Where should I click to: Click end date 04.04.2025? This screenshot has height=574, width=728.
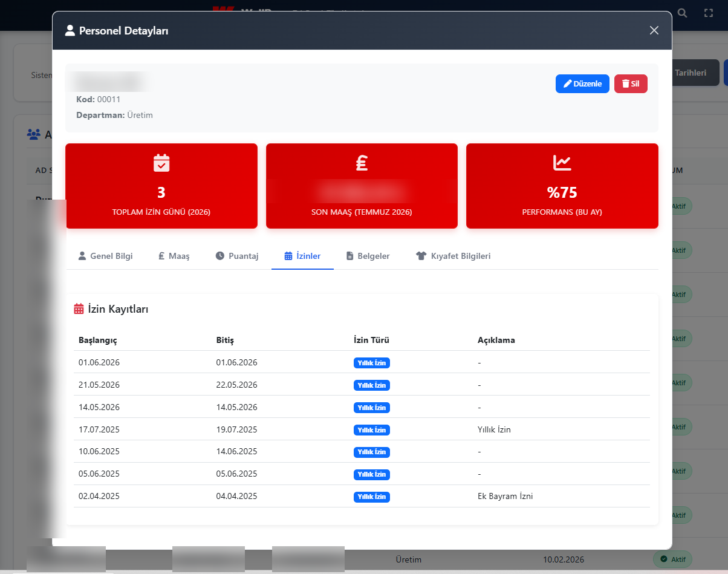(237, 496)
